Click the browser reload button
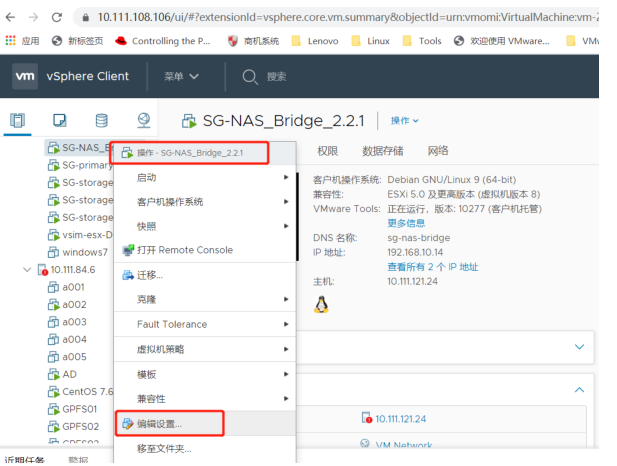This screenshot has height=466, width=617. coord(56,17)
